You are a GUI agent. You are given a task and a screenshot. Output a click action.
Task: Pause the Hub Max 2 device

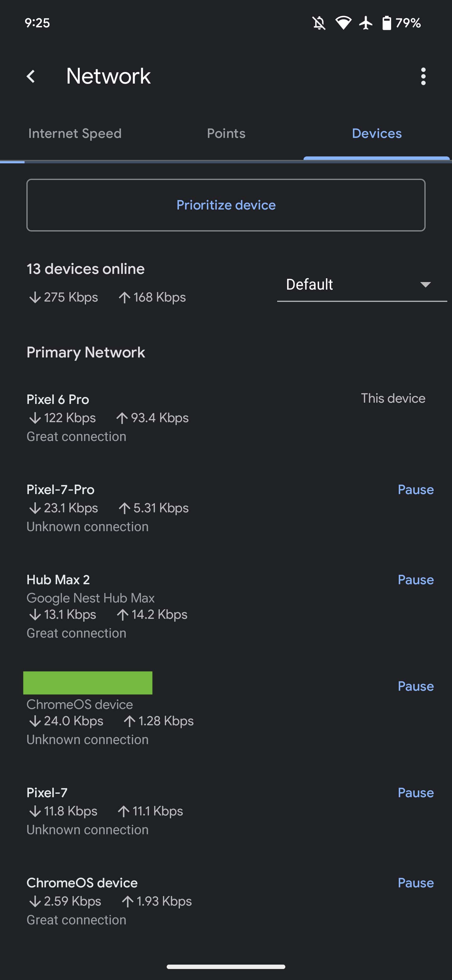(415, 580)
